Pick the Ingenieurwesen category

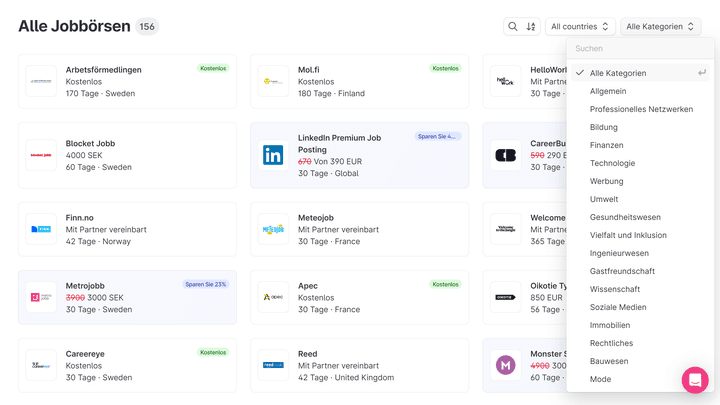pyautogui.click(x=640, y=253)
